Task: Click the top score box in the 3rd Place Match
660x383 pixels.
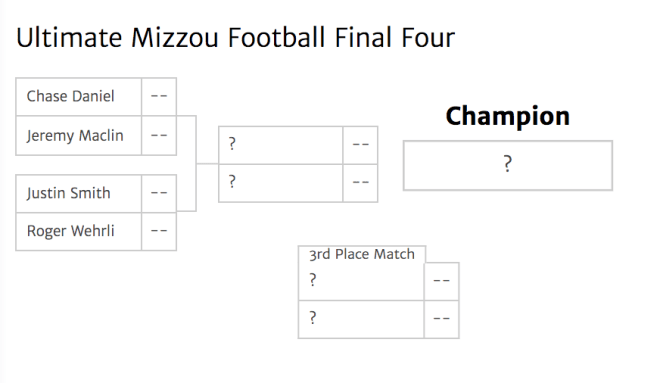Action: click(442, 281)
